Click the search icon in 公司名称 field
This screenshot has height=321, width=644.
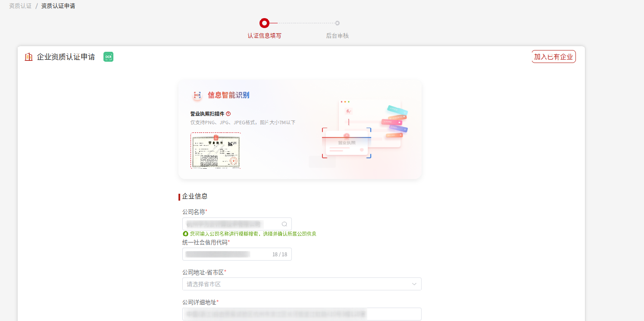284,224
